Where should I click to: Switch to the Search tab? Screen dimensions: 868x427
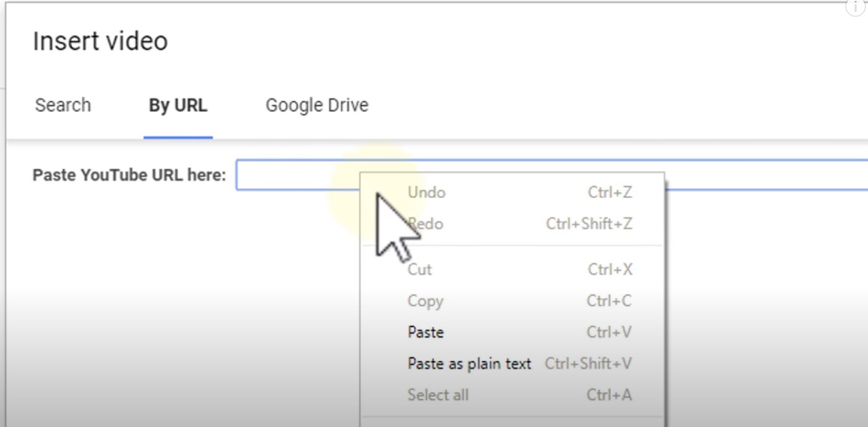[x=63, y=105]
